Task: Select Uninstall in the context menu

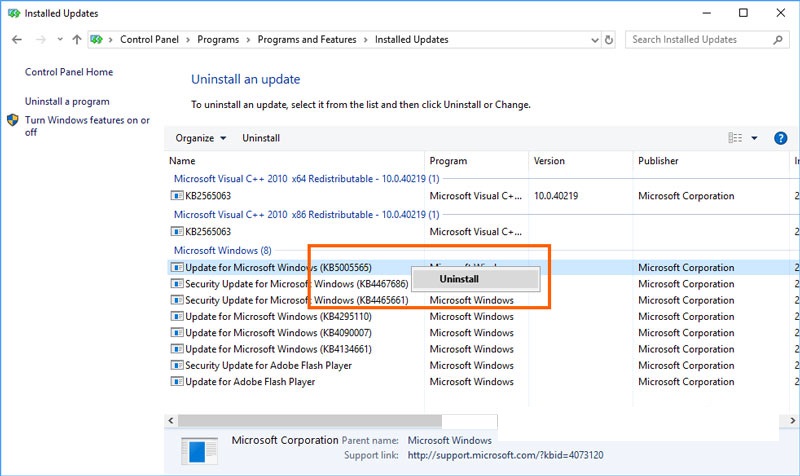Action: (x=460, y=279)
